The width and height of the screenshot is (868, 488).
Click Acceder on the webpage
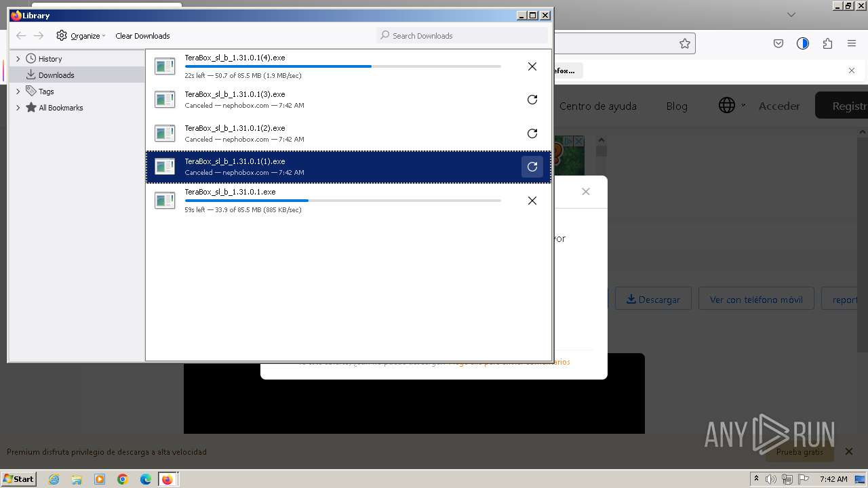[x=779, y=106]
